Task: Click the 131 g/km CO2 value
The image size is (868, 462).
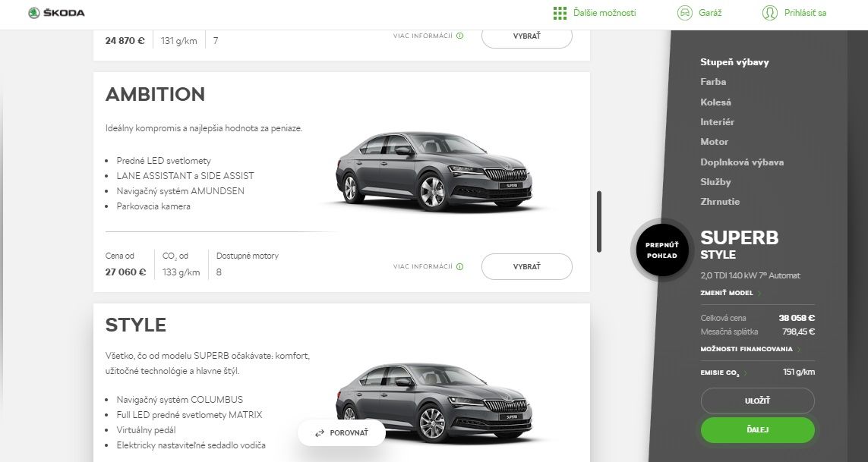Action: point(178,41)
